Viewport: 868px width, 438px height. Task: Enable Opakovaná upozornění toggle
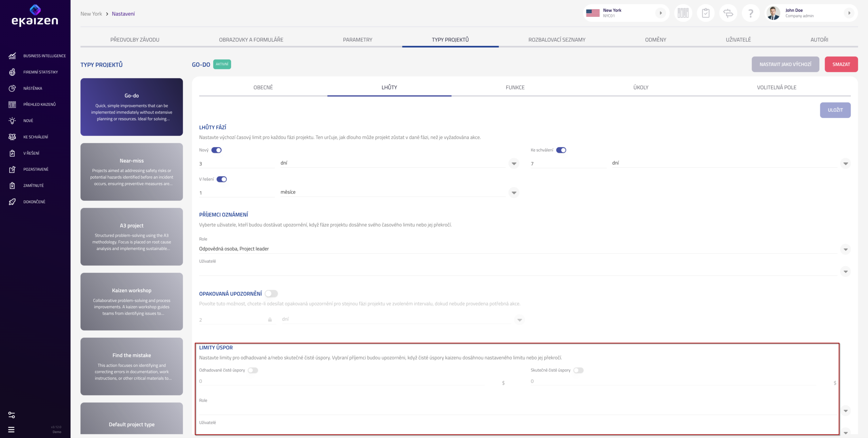pyautogui.click(x=271, y=294)
